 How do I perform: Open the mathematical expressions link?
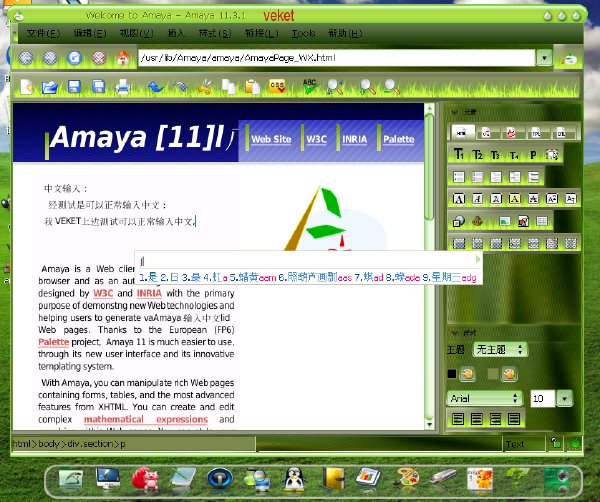pos(146,419)
